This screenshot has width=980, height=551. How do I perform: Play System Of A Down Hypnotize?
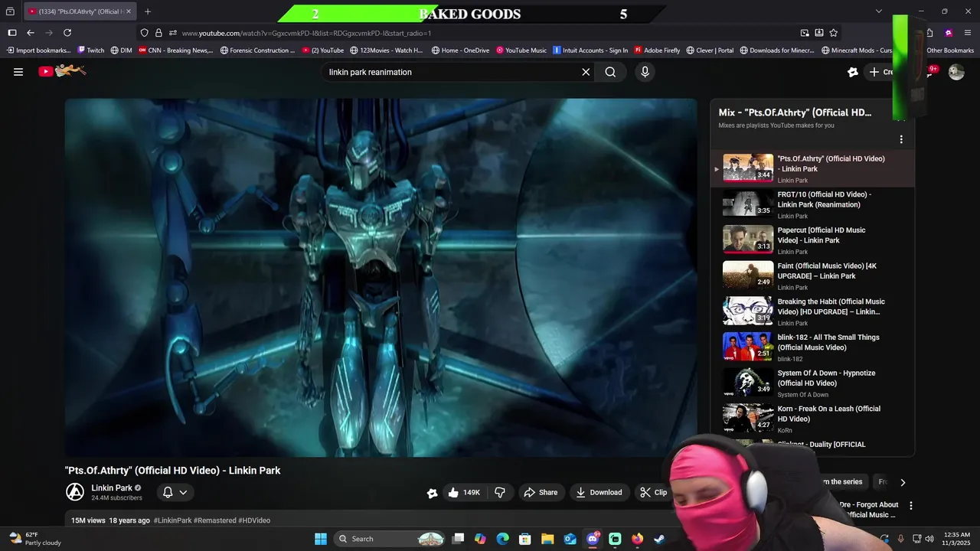pos(812,383)
